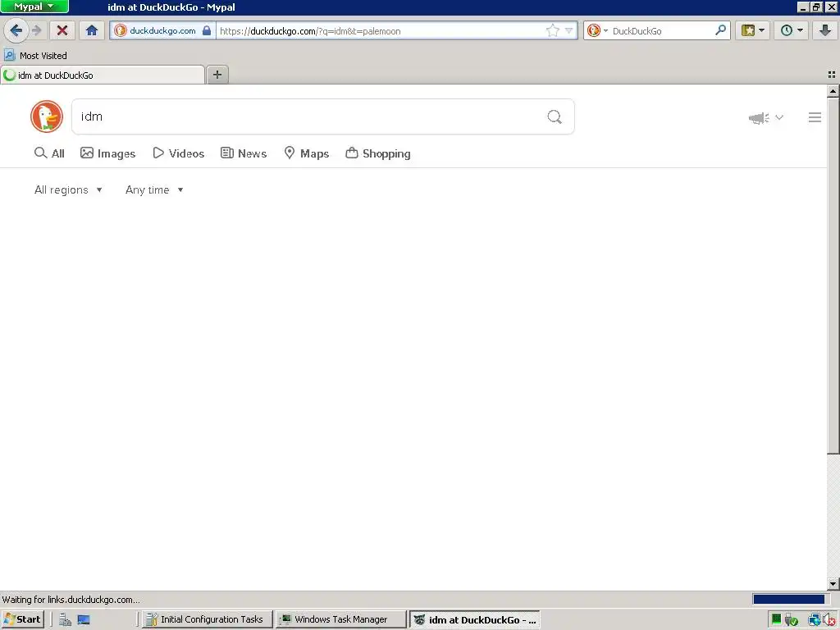The height and width of the screenshot is (630, 840).
Task: Switch to the Images tab
Action: pyautogui.click(x=107, y=153)
